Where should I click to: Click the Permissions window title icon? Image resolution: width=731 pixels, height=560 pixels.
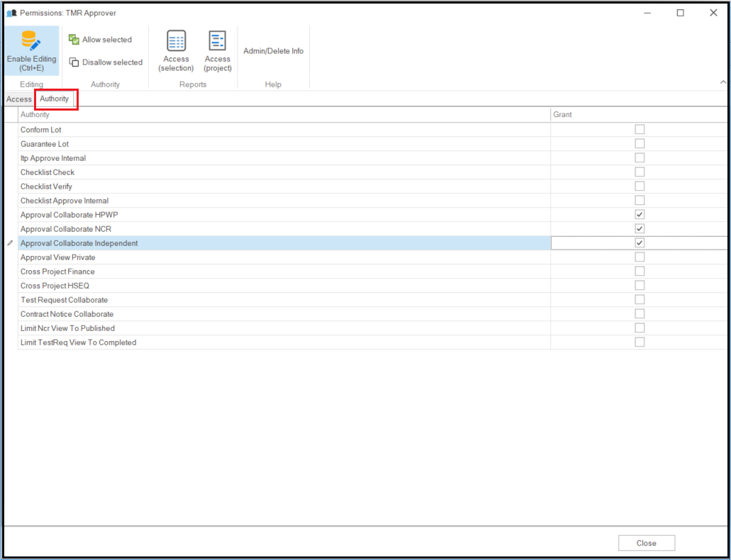point(11,13)
